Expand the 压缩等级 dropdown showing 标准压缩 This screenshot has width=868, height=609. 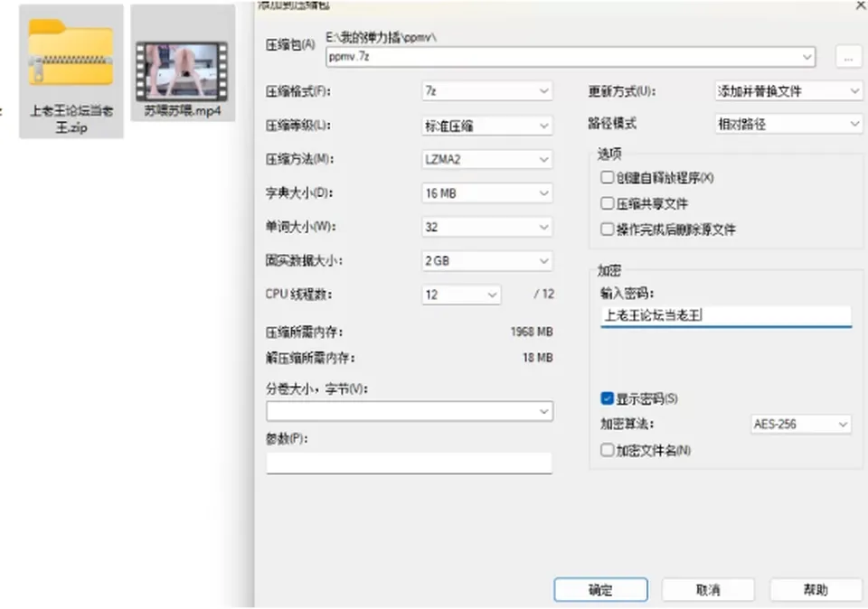(487, 126)
